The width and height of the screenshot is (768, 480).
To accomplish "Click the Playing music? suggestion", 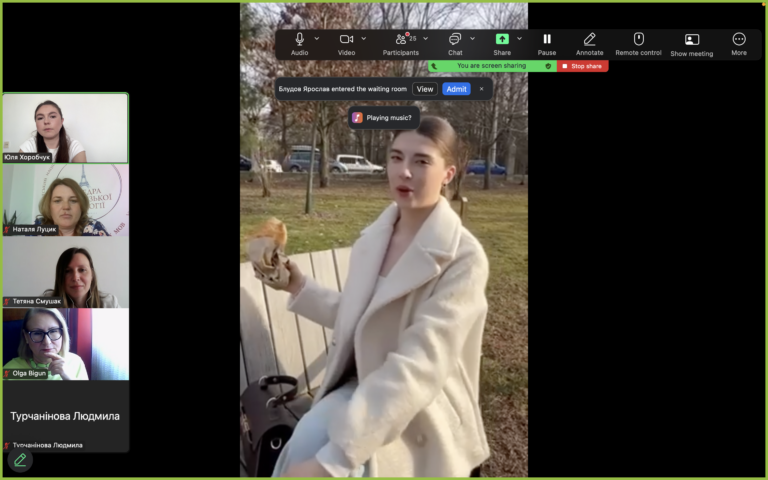I will pos(384,118).
